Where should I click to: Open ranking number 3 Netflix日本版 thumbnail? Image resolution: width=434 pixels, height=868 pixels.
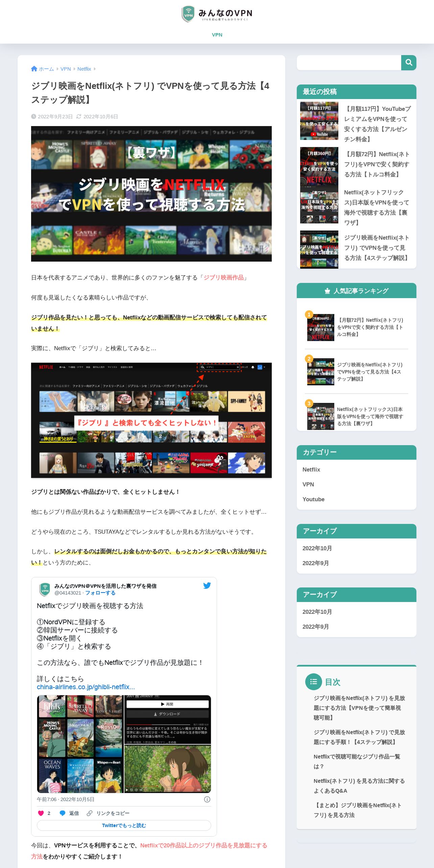(321, 416)
